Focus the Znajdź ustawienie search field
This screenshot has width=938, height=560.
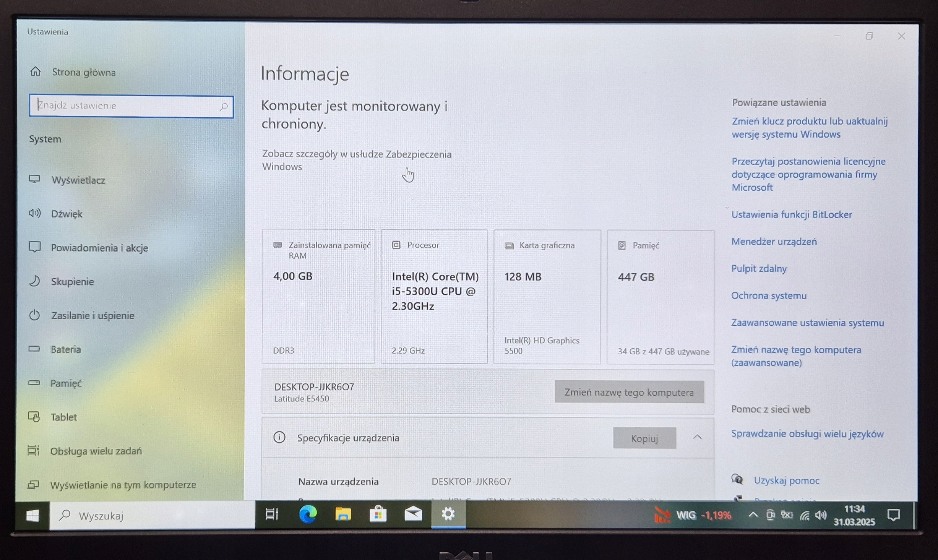(x=126, y=106)
